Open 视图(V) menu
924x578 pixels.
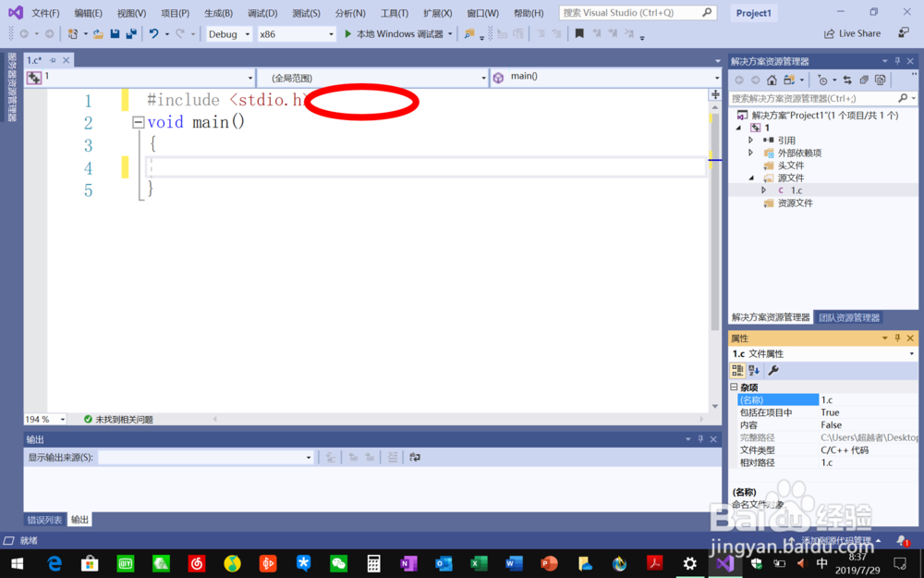click(x=131, y=13)
